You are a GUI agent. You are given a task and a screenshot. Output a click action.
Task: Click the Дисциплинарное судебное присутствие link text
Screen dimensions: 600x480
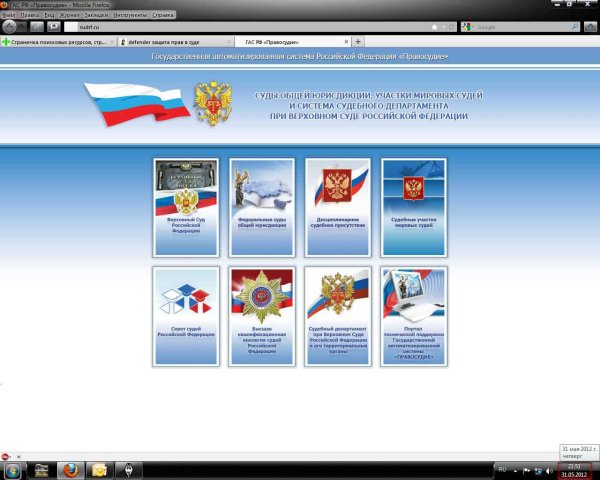(338, 223)
